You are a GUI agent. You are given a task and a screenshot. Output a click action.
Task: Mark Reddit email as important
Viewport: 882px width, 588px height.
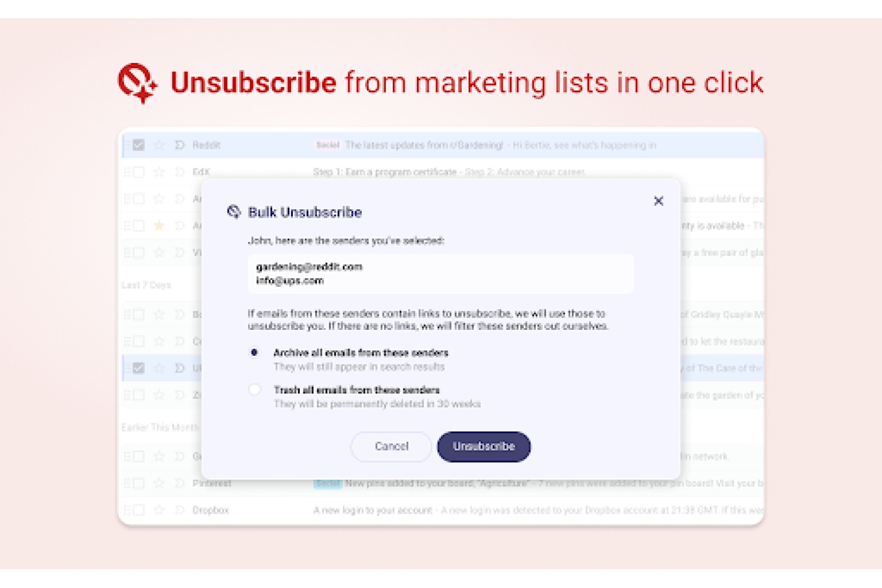pyautogui.click(x=180, y=145)
